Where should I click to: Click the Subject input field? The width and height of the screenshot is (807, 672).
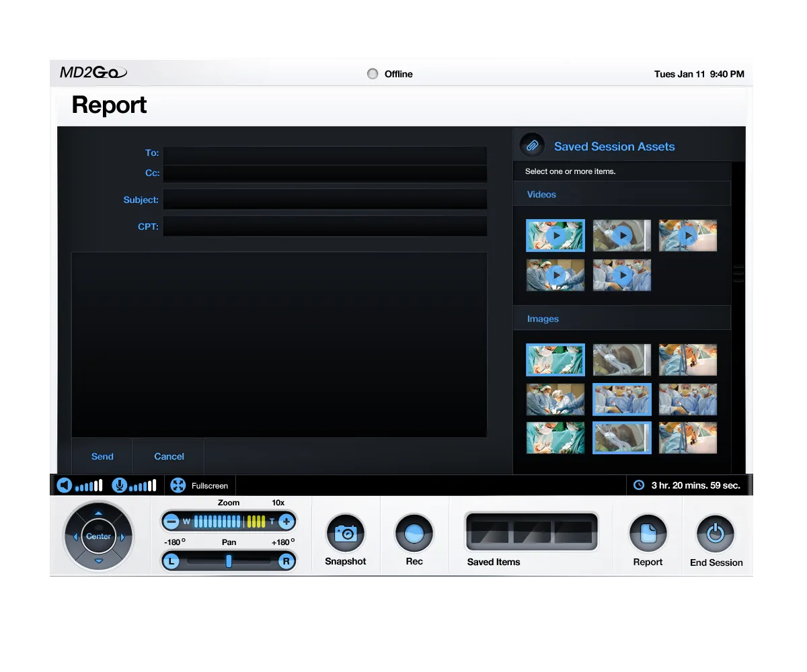(325, 200)
